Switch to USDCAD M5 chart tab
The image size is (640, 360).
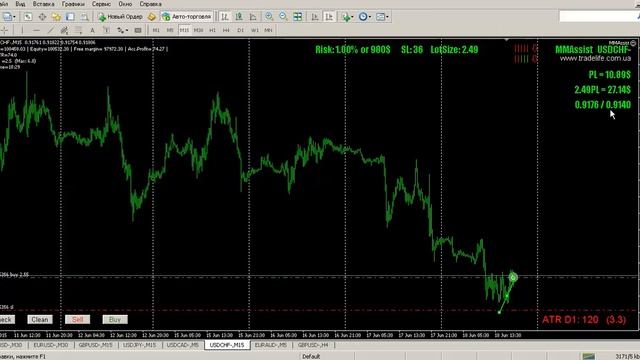[182, 345]
